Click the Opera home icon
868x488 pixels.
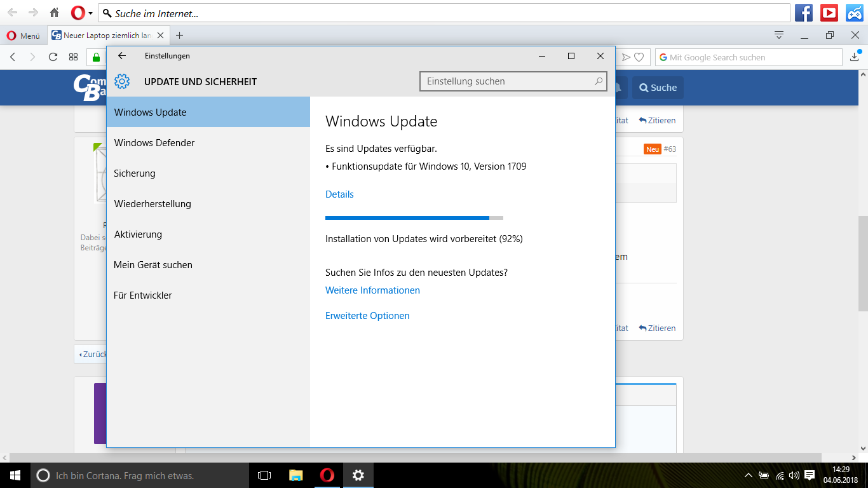click(55, 13)
